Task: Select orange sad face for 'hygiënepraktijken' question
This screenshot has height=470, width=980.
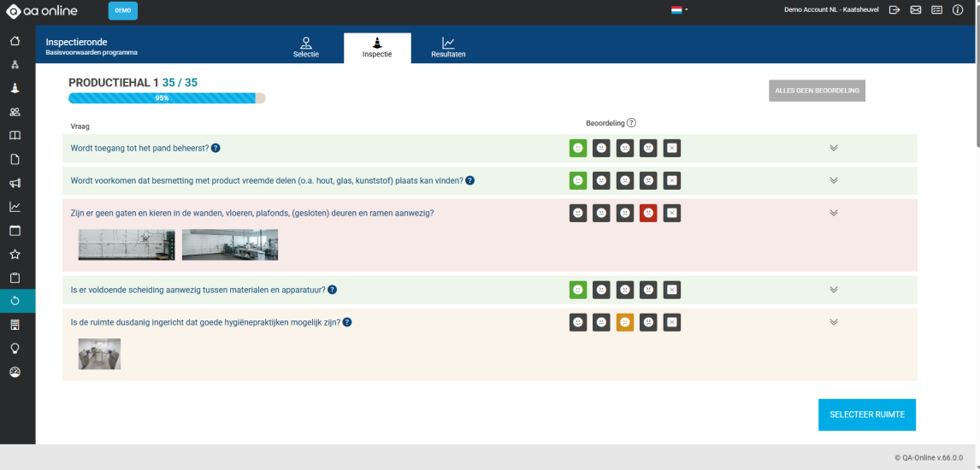Action: tap(625, 322)
